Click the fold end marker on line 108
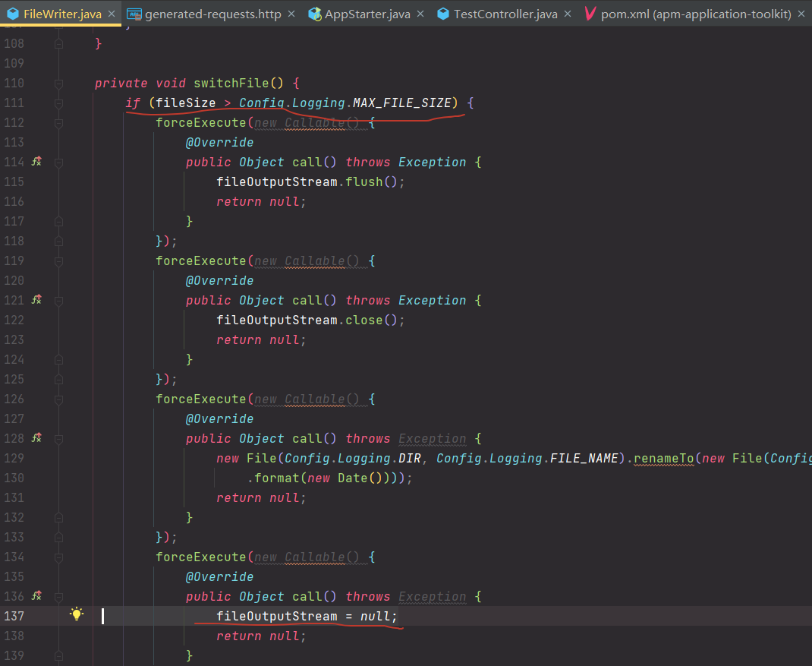This screenshot has height=666, width=812. [x=58, y=44]
